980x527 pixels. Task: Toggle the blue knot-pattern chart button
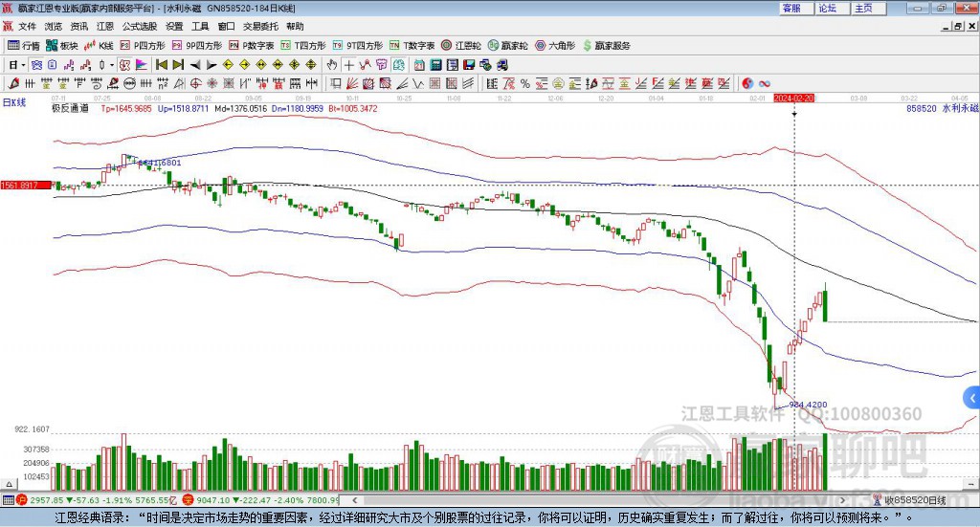36,65
